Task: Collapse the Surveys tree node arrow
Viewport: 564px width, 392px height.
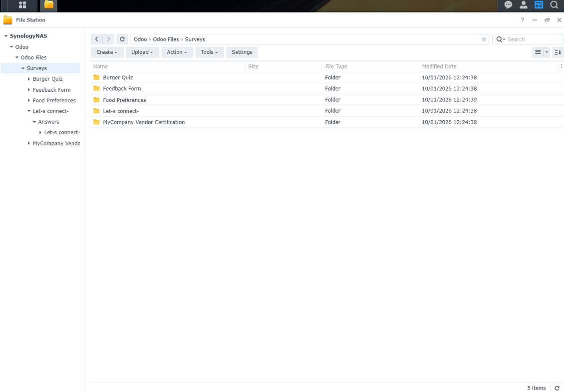Action: (23, 68)
